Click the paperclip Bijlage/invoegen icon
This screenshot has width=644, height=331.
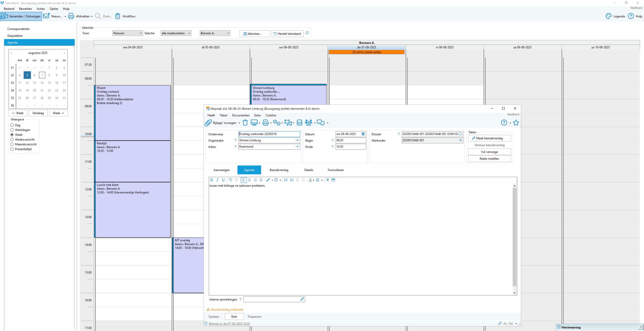(x=208, y=123)
